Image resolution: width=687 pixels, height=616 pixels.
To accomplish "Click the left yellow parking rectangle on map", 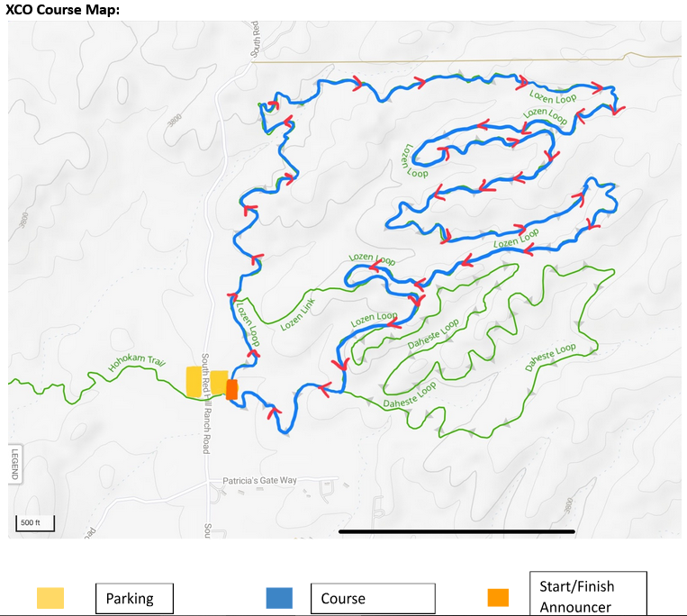I will pos(194,382).
